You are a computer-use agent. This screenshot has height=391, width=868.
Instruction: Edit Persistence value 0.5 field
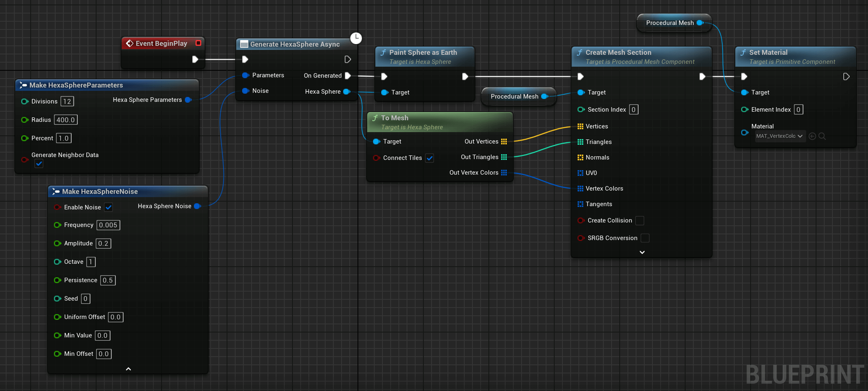108,280
